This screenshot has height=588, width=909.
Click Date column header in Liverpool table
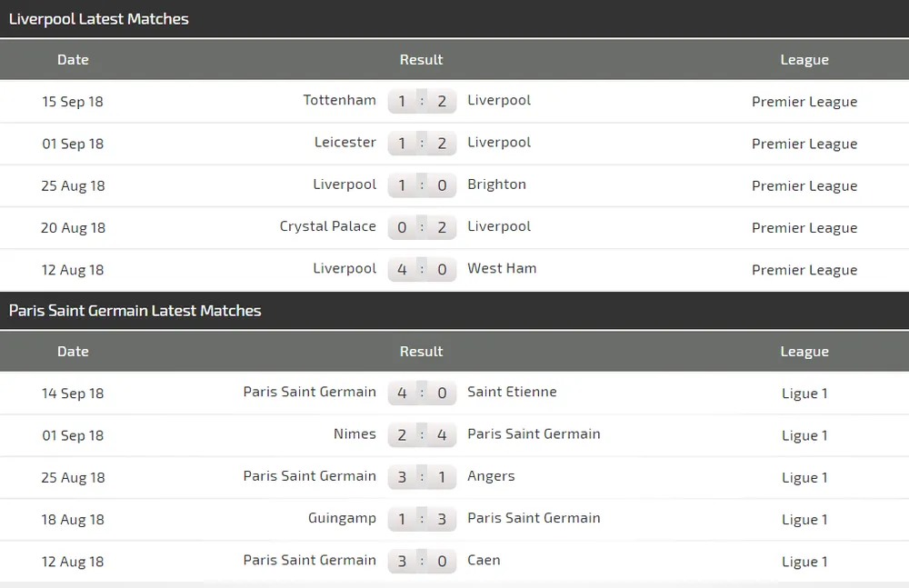click(73, 59)
